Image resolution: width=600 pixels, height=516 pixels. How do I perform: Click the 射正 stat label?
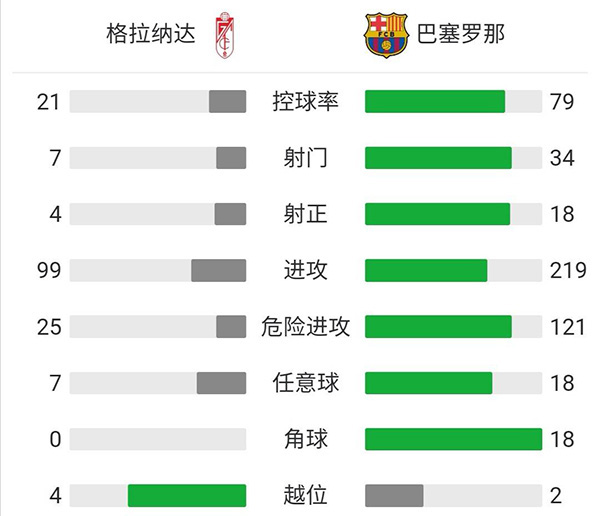click(305, 214)
